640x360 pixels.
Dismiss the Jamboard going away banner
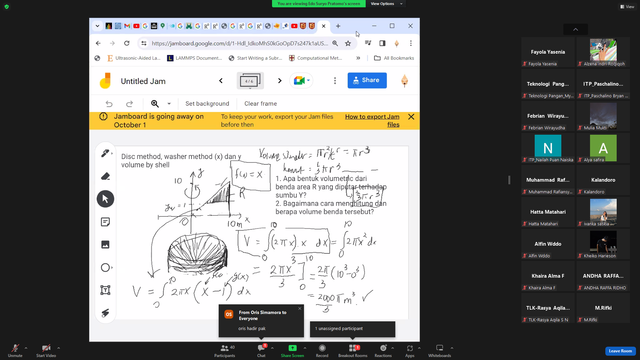411,117
